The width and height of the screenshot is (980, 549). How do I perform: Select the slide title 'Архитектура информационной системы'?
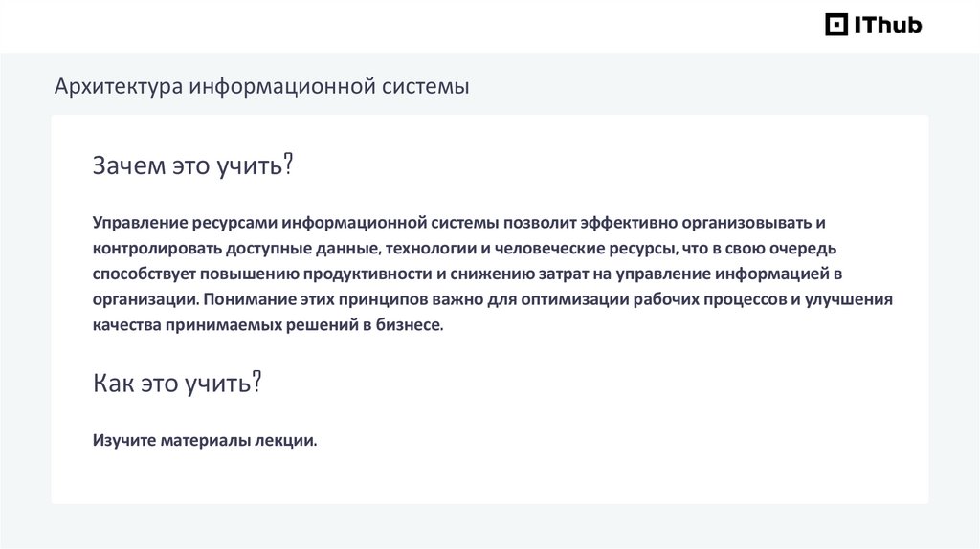point(261,87)
